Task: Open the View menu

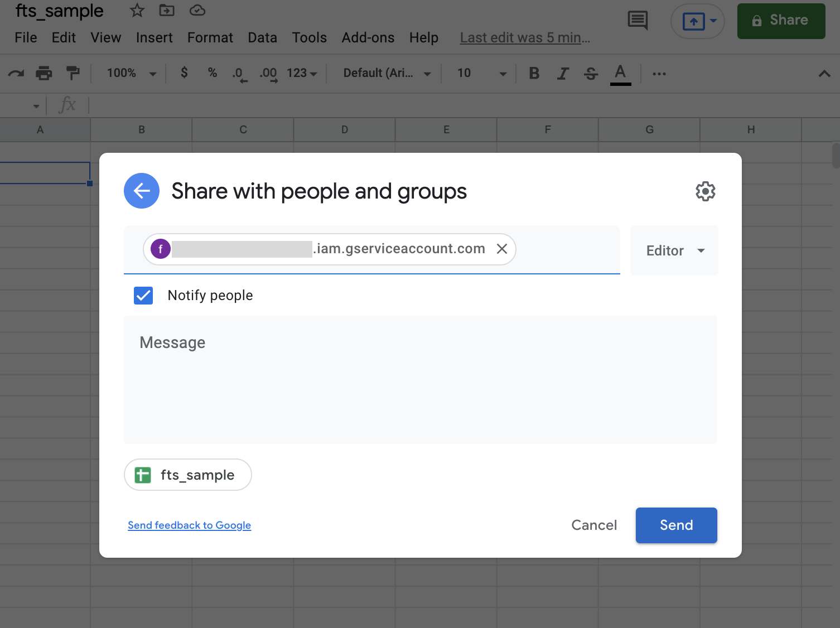Action: point(106,37)
